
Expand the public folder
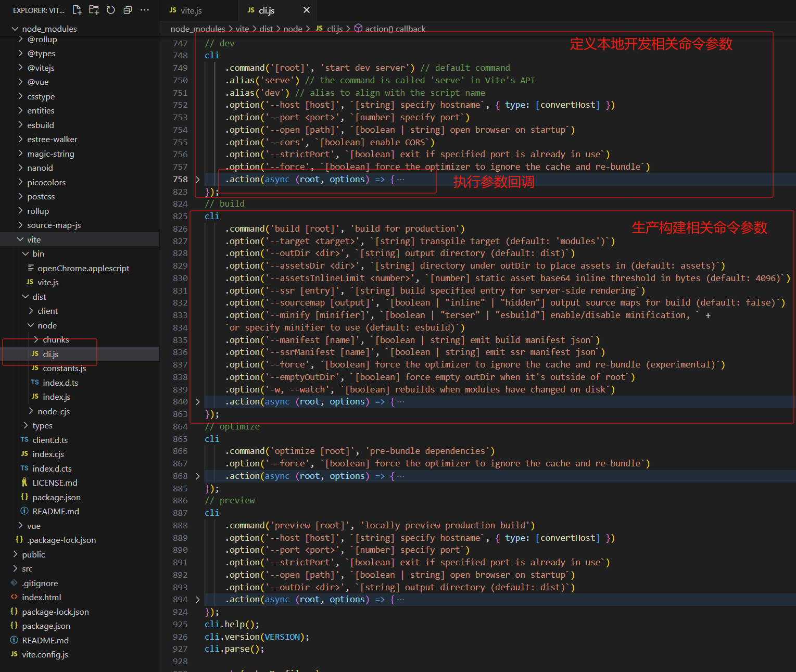point(80,554)
